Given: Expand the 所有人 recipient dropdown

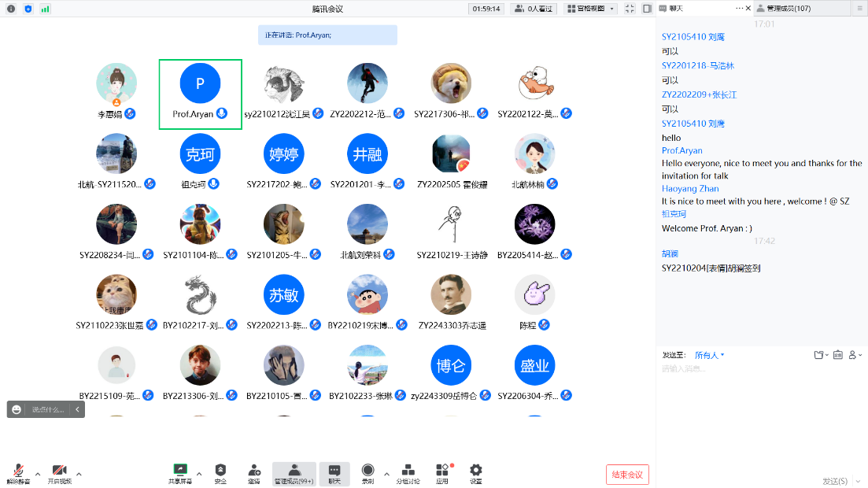Looking at the screenshot, I should pos(709,355).
